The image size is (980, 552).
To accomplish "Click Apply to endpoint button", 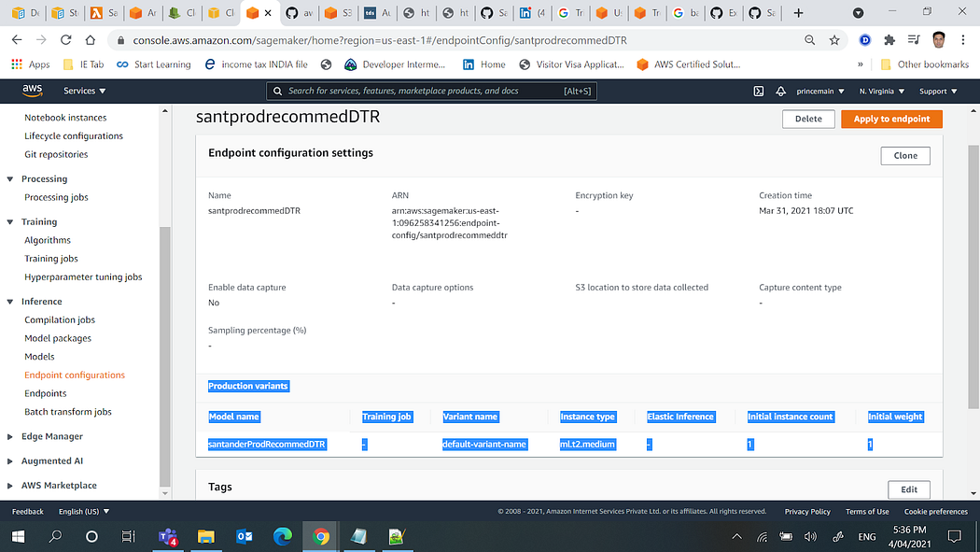I will tap(891, 119).
